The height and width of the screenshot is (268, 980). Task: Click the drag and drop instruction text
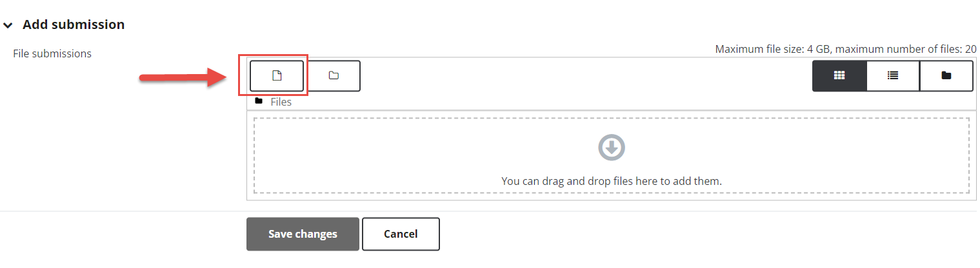[612, 181]
